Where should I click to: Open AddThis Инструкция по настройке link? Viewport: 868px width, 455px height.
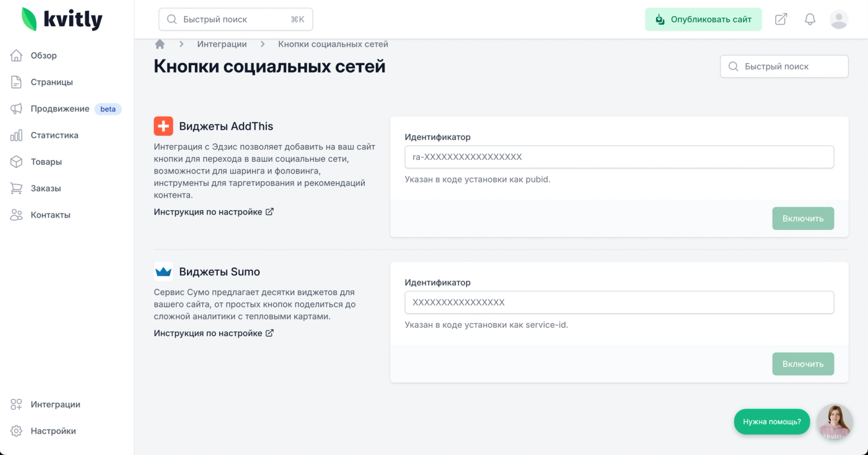(x=214, y=212)
